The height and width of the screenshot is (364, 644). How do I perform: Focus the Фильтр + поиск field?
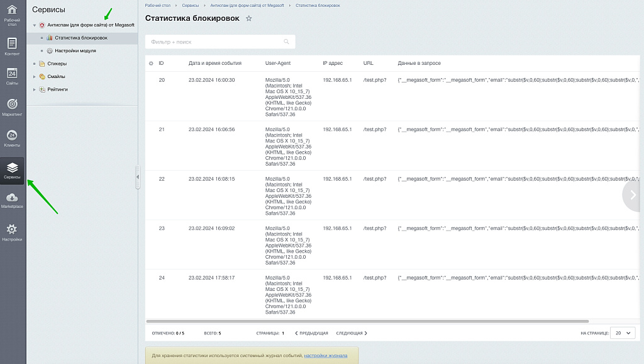click(214, 42)
